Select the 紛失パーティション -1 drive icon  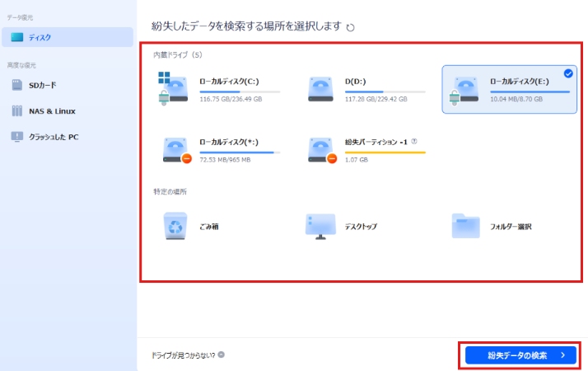322,150
